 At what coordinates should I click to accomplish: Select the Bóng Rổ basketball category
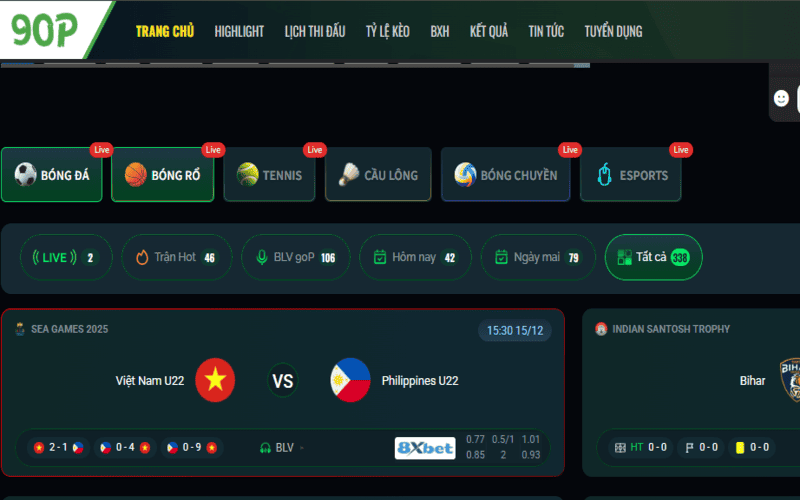[162, 176]
